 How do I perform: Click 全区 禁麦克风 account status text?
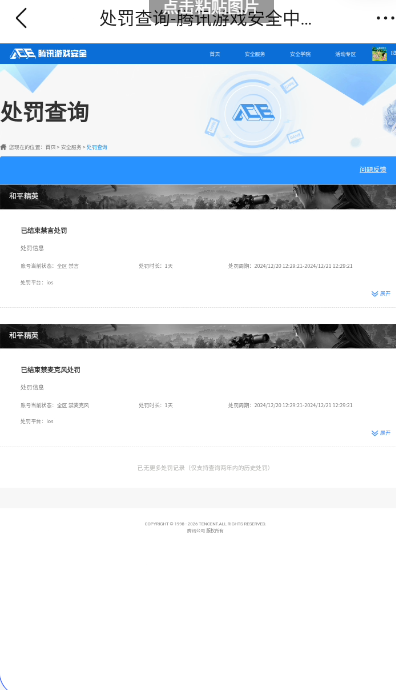(x=73, y=405)
